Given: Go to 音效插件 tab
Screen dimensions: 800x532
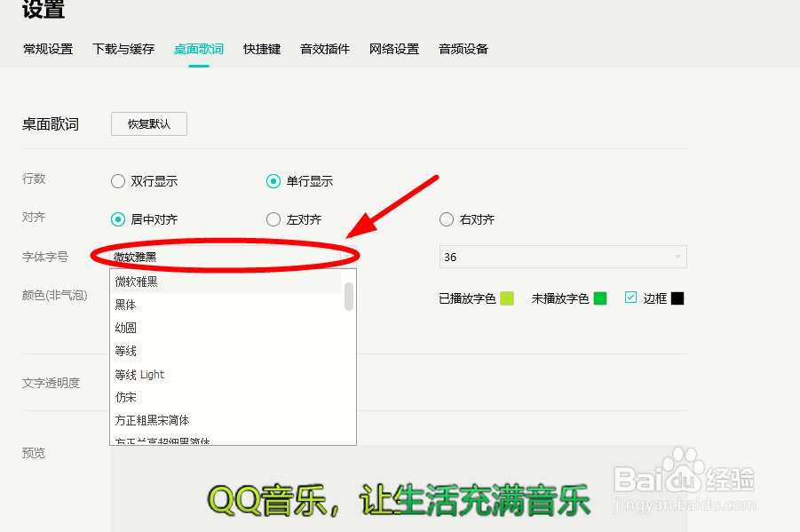Looking at the screenshot, I should tap(325, 49).
